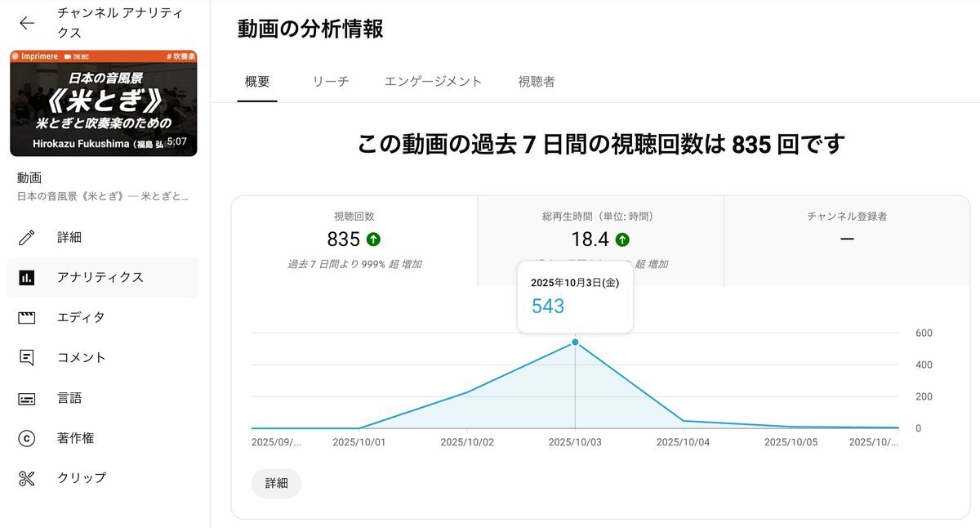Select the 視聴回数 metric card
980x528 pixels.
(354, 241)
